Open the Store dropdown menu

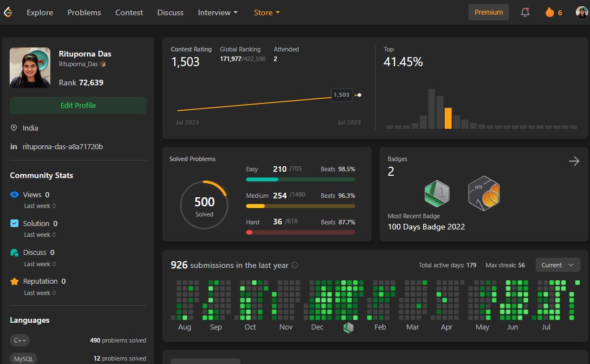coord(266,12)
